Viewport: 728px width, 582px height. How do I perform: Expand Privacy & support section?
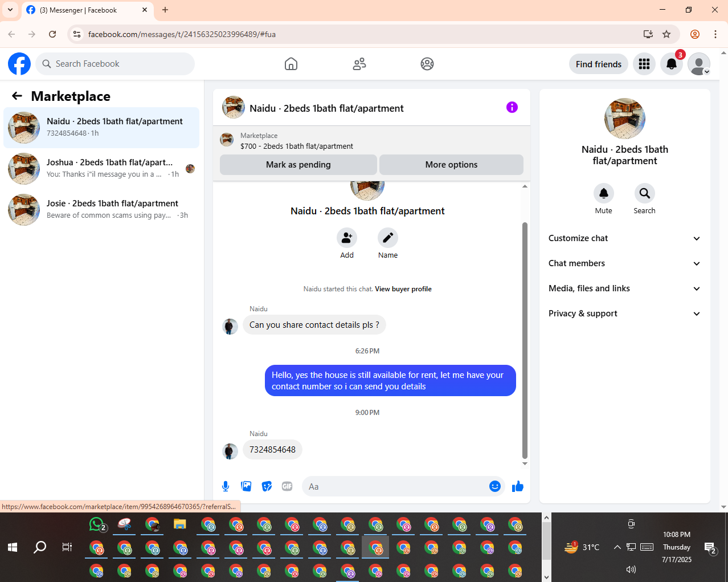pos(625,314)
